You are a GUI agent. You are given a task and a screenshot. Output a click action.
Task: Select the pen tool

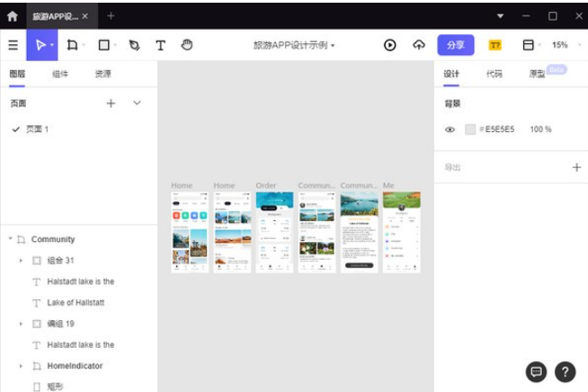click(134, 45)
